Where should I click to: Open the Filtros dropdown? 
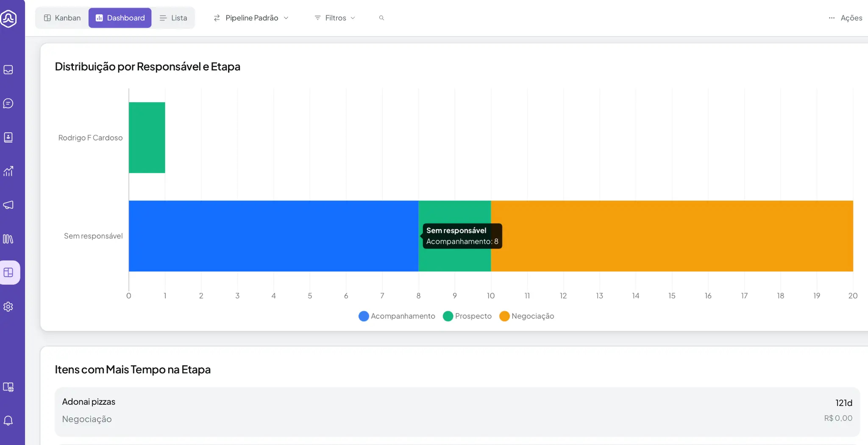(x=335, y=18)
